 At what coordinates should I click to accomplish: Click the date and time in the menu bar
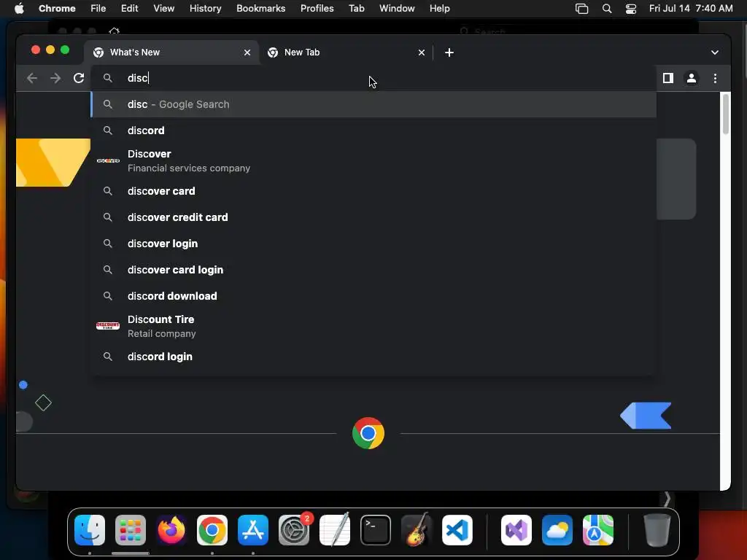coord(691,9)
